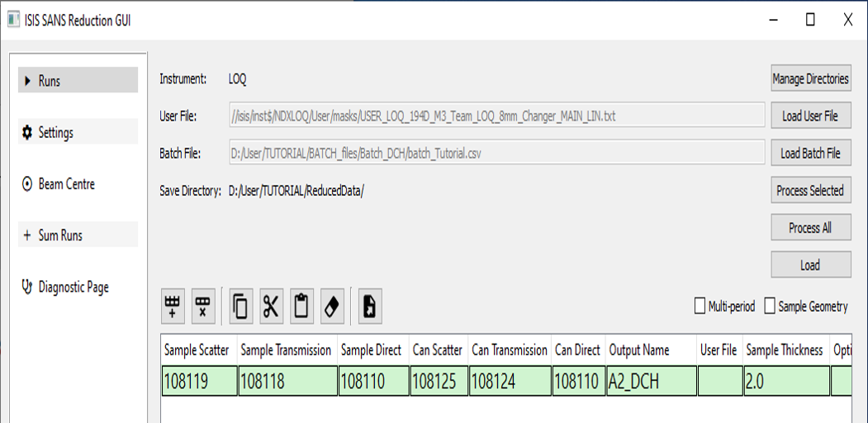
Task: Click the Output Name cell A2_DCH
Action: (650, 382)
